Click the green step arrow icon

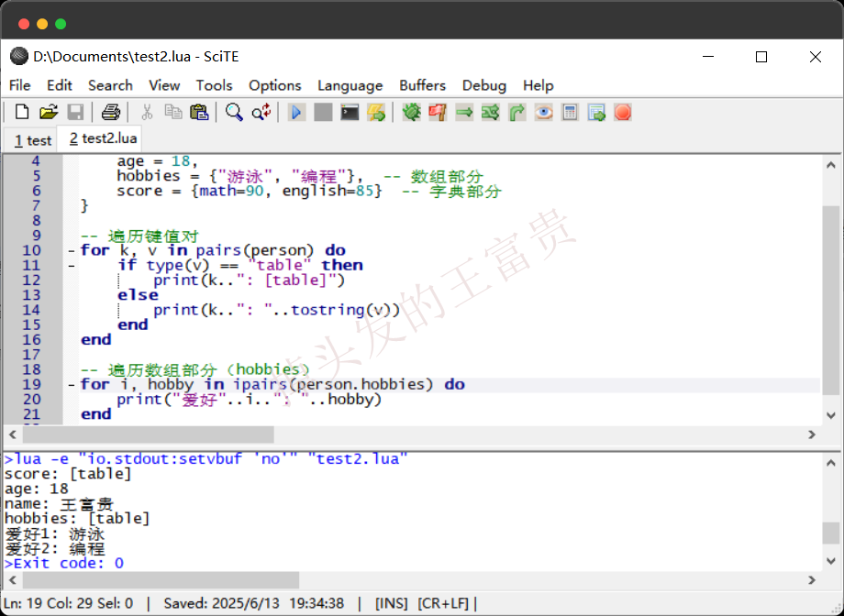pyautogui.click(x=464, y=113)
